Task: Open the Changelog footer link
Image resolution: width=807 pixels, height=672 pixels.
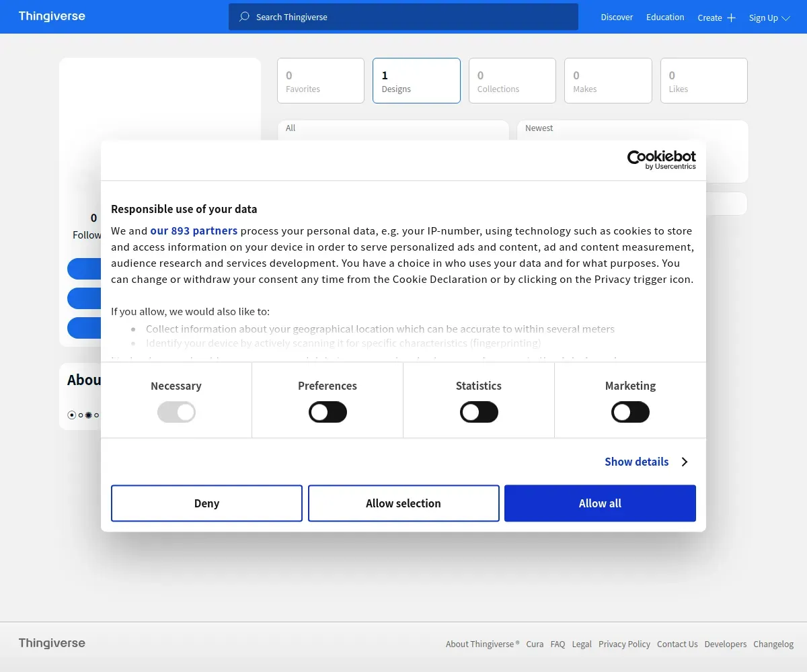Action: click(773, 644)
